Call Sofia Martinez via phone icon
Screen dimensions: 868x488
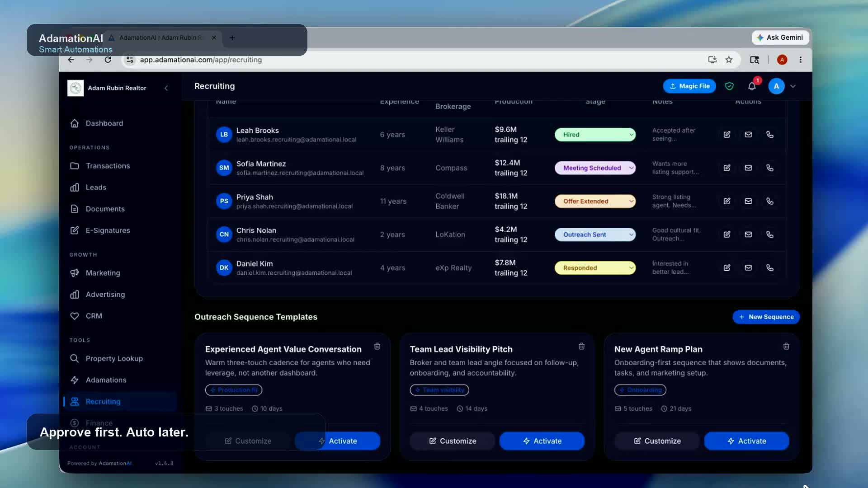coord(770,168)
